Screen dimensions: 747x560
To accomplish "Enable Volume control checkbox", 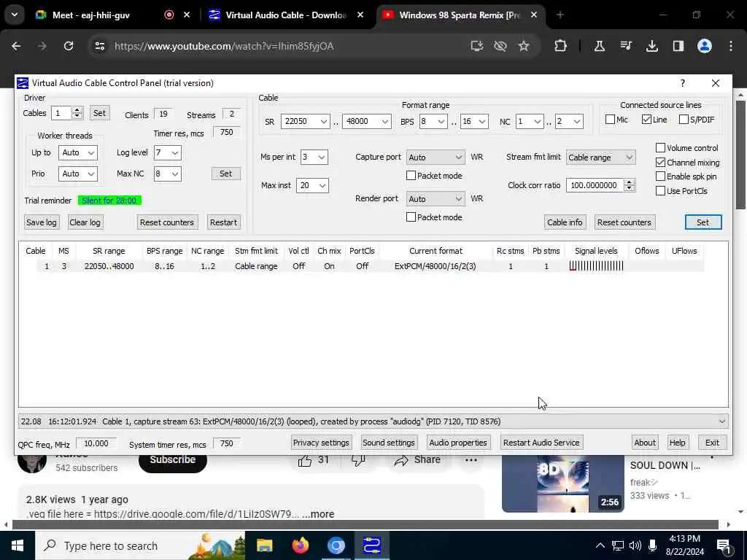I will [660, 147].
